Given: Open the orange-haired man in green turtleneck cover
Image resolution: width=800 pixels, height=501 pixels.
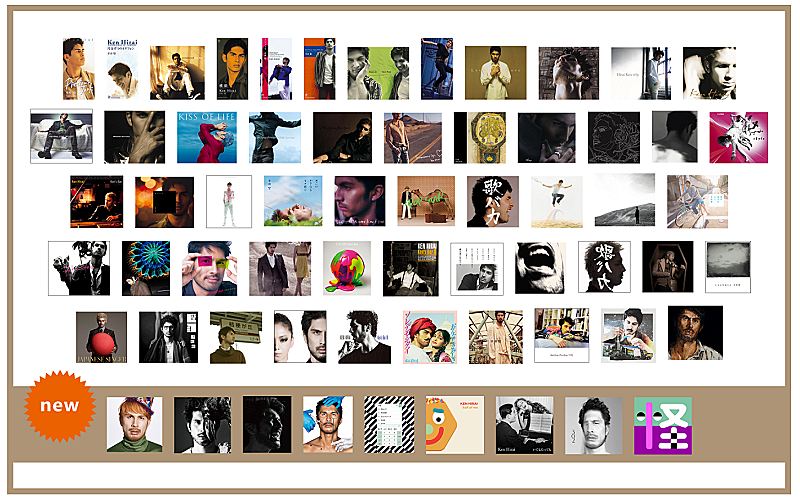Looking at the screenshot, I should 134,425.
